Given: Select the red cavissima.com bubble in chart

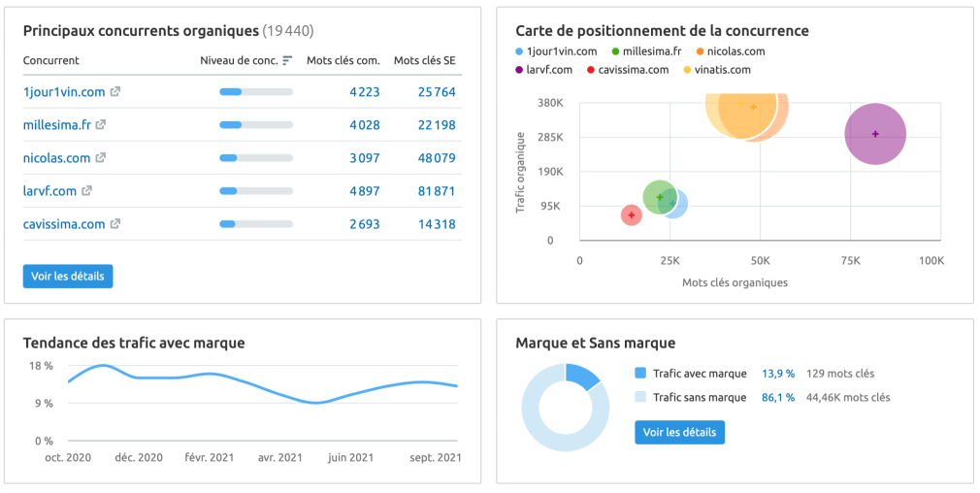Looking at the screenshot, I should (632, 214).
